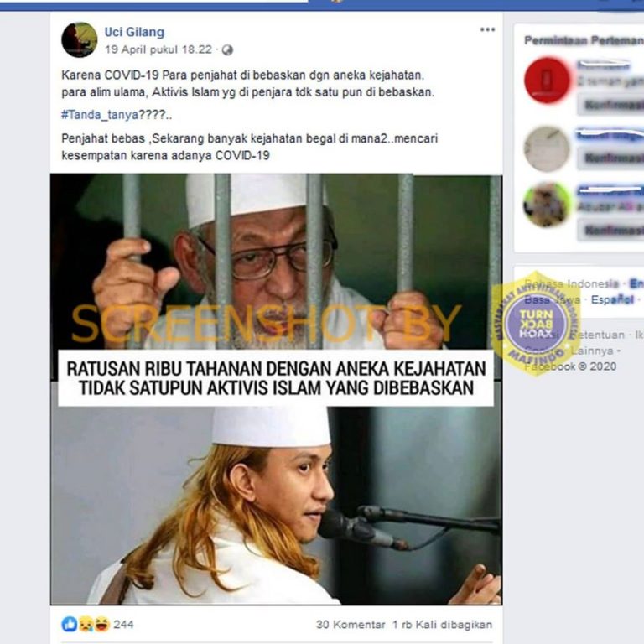Confirm the first friend request
The height and width of the screenshot is (644, 644).
click(611, 105)
